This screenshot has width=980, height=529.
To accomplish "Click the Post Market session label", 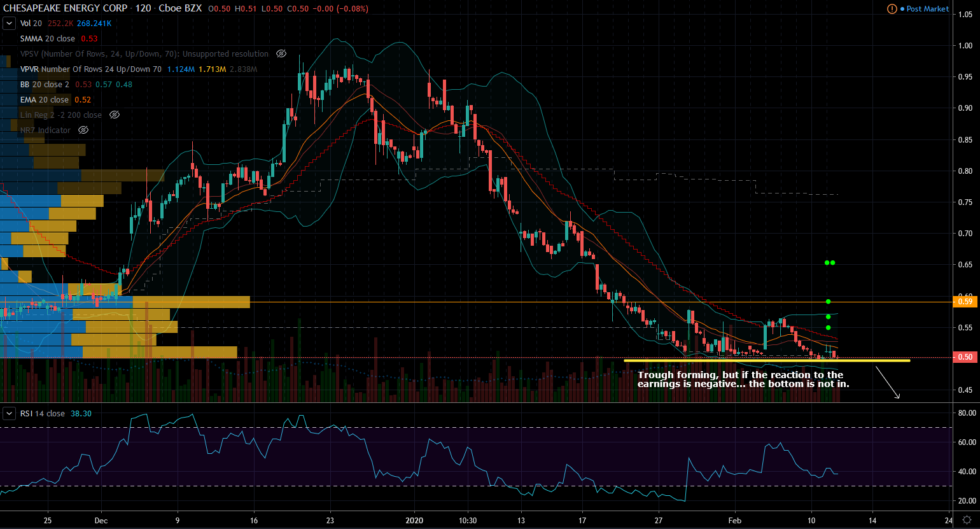I will coord(927,9).
